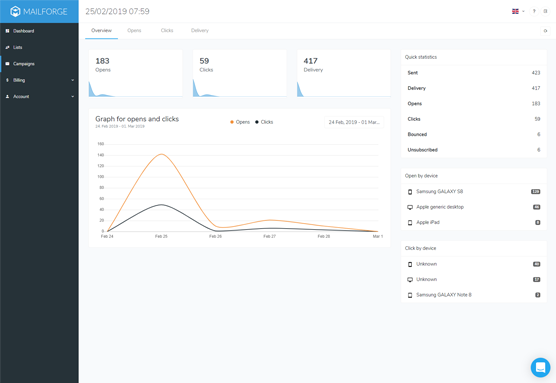
Task: Toggle the Opens series in chart legend
Action: tap(240, 122)
